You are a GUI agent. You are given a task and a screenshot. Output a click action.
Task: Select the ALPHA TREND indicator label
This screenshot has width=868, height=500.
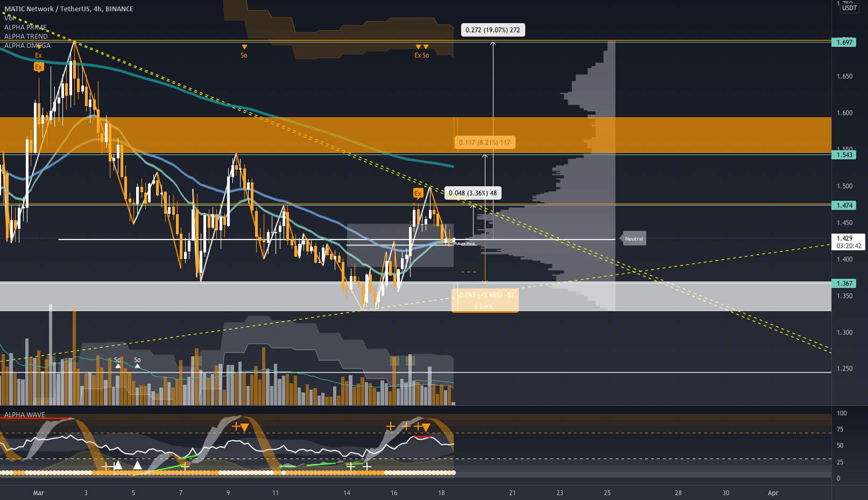(26, 36)
